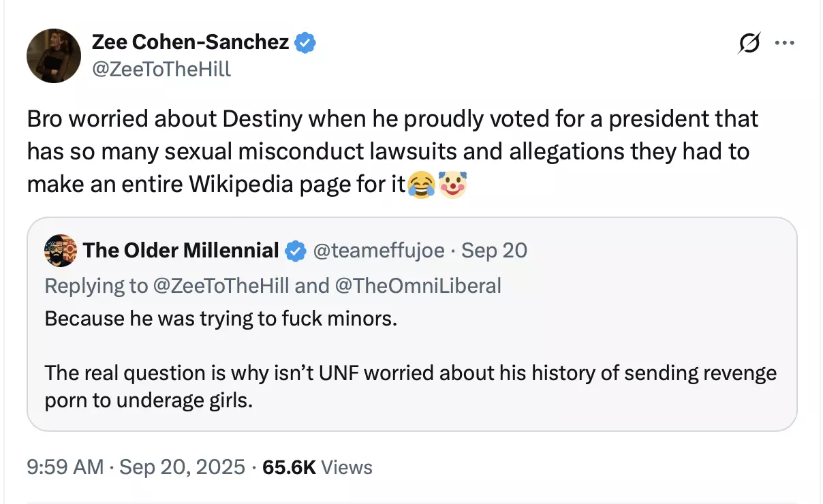Click the 65.6K Views count
Screen dimensions: 823x504
(x=317, y=467)
